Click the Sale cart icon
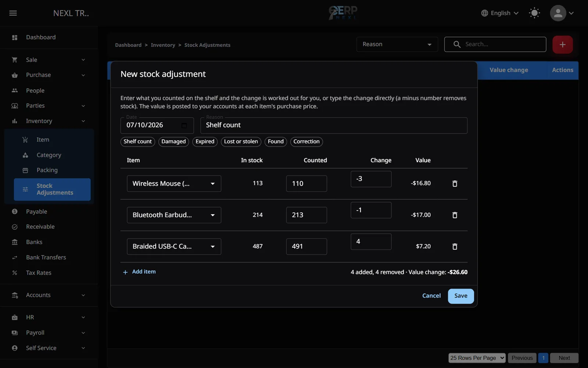The width and height of the screenshot is (588, 368). coord(15,60)
